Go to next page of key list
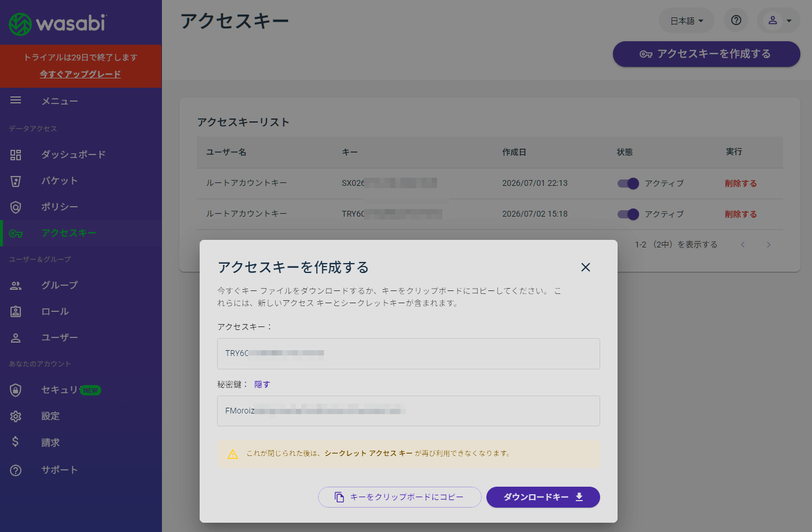The height and width of the screenshot is (532, 812). pyautogui.click(x=768, y=245)
